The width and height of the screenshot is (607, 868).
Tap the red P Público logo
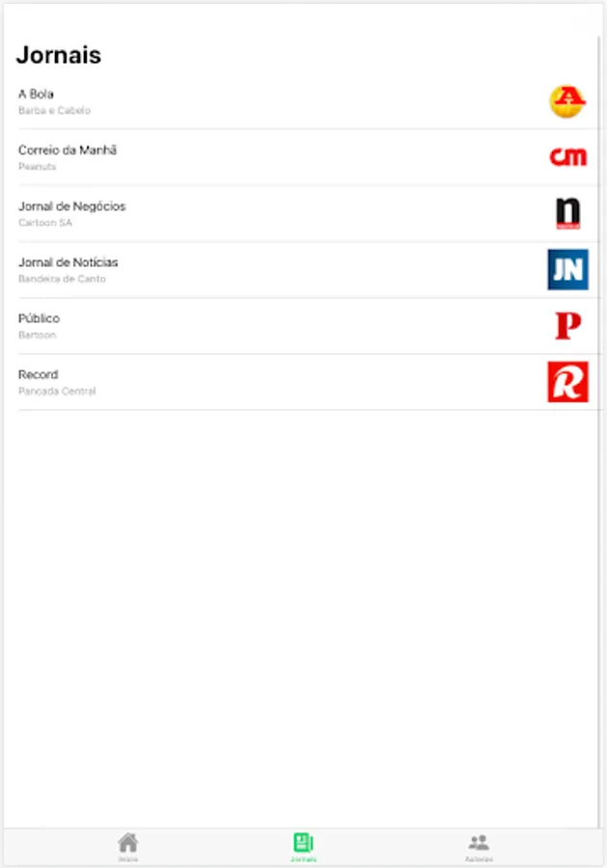(567, 326)
